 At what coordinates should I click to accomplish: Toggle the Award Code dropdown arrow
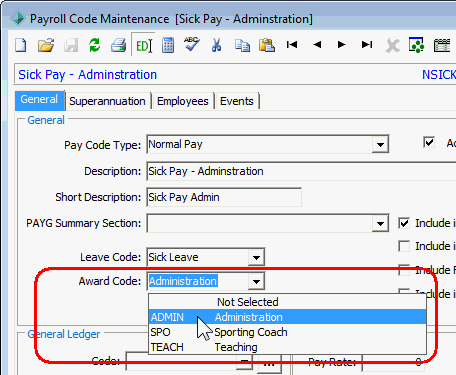[x=256, y=281]
